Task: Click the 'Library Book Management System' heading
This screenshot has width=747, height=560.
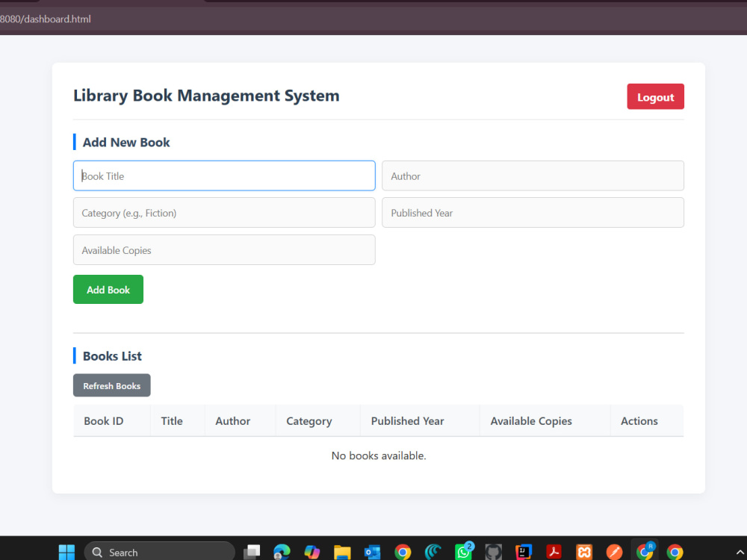Action: click(x=206, y=96)
